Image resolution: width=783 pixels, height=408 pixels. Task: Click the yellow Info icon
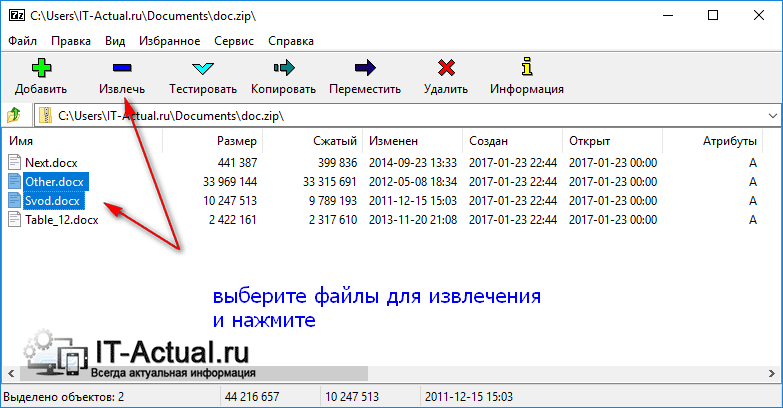[x=527, y=66]
